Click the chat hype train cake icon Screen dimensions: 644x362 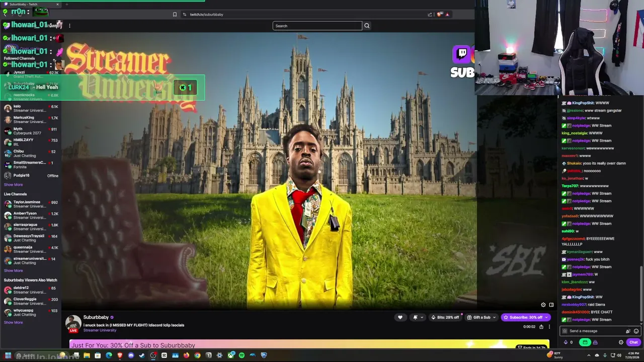tap(595, 342)
